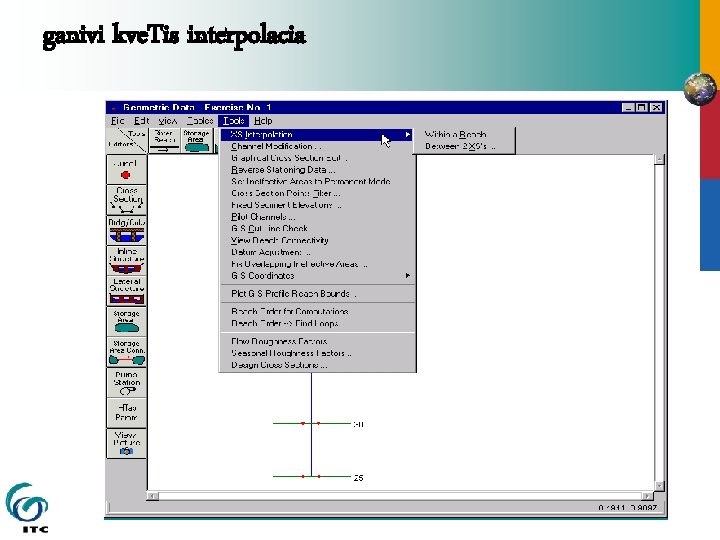Open the File menu

pos(118,121)
